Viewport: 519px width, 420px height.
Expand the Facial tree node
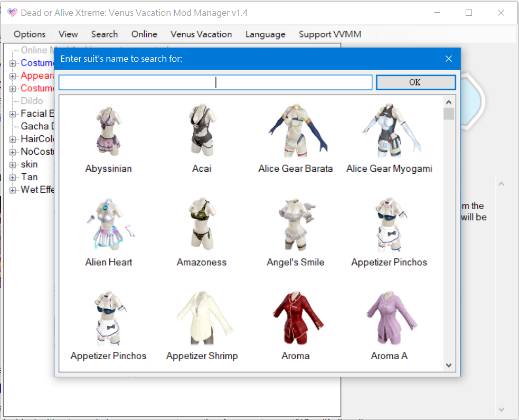(13, 114)
